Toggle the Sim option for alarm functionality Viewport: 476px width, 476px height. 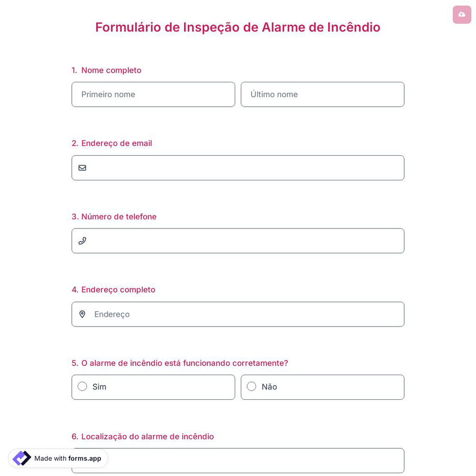coord(82,387)
